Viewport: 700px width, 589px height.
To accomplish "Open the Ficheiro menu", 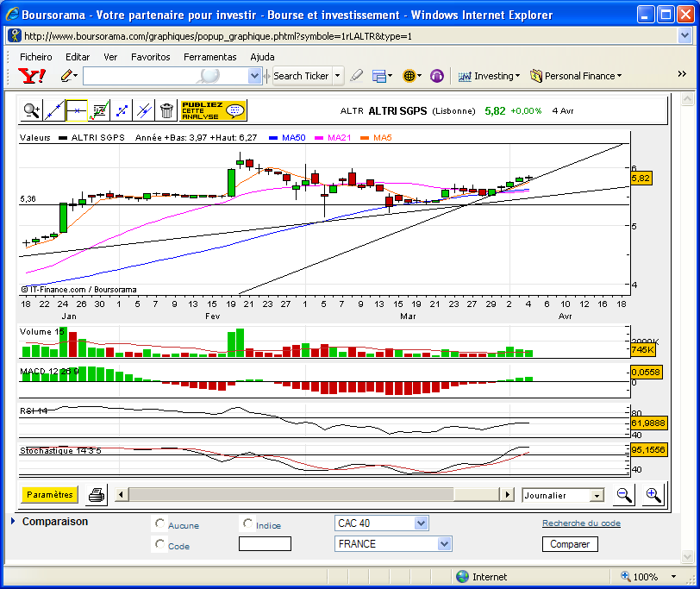I will tap(35, 57).
